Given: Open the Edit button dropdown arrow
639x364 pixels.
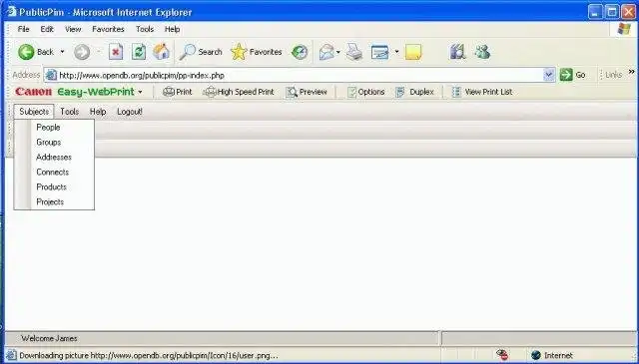Looking at the screenshot, I should 396,52.
